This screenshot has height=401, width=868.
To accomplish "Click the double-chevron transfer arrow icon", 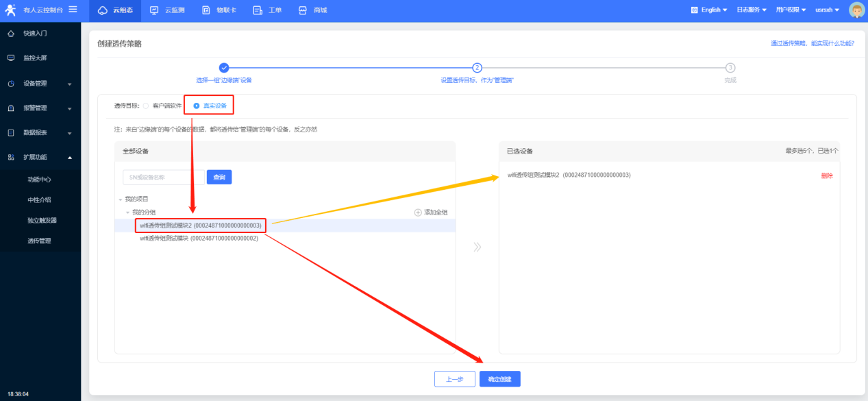I will point(477,247).
